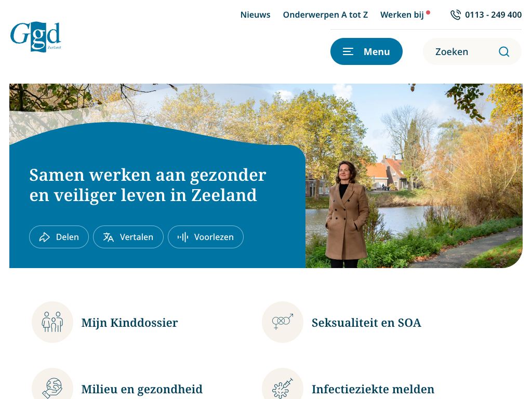
Task: Open the Voorlezen read-aloud button
Action: (x=206, y=237)
